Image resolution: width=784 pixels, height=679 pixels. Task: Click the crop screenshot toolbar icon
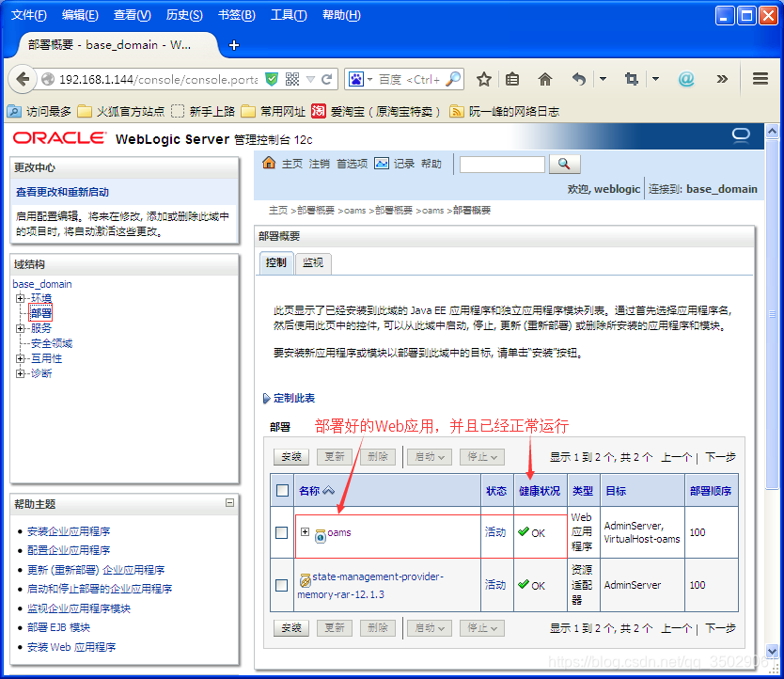[x=632, y=79]
